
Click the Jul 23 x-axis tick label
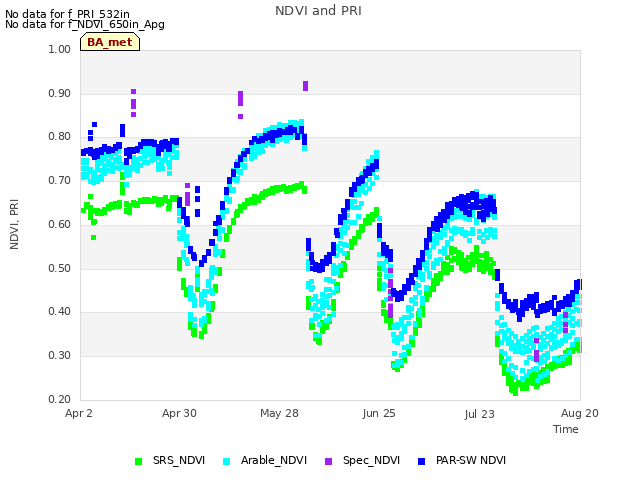click(x=479, y=414)
